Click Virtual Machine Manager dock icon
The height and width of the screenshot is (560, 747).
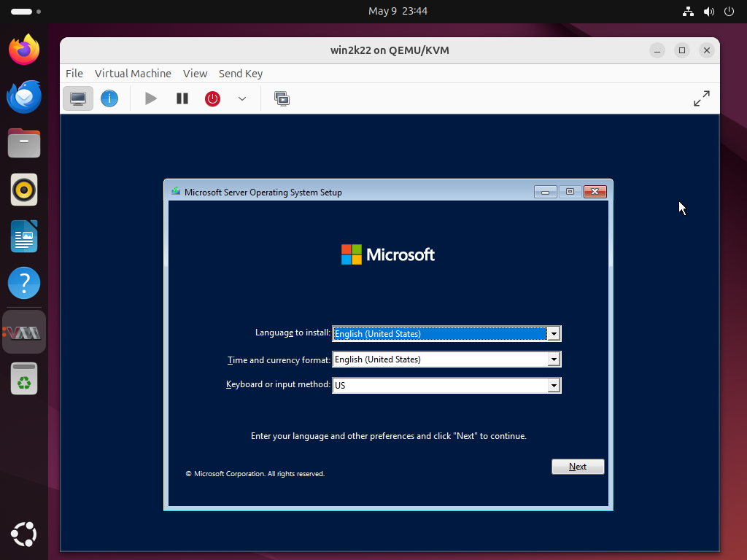point(24,332)
